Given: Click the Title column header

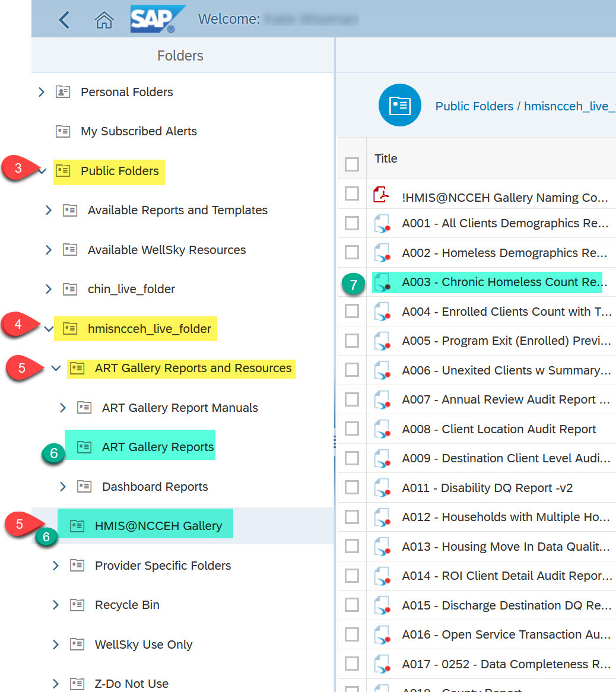Looking at the screenshot, I should (386, 158).
